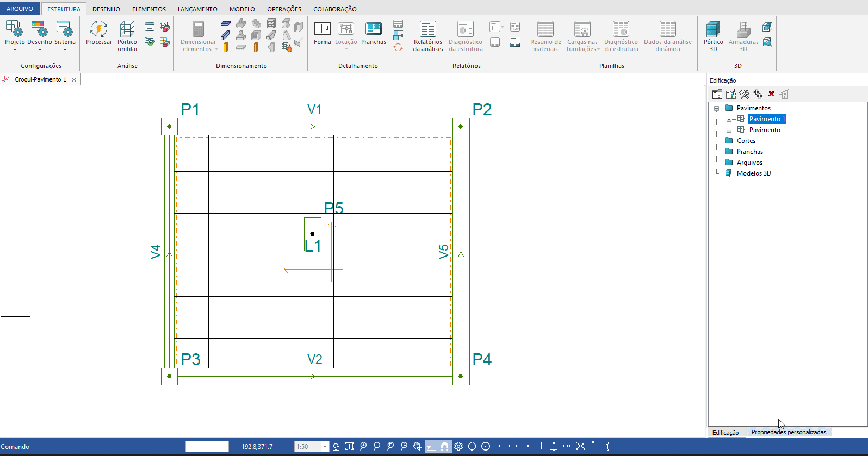868x456 pixels.
Task: Open the ARQUIVO menu
Action: [20, 9]
